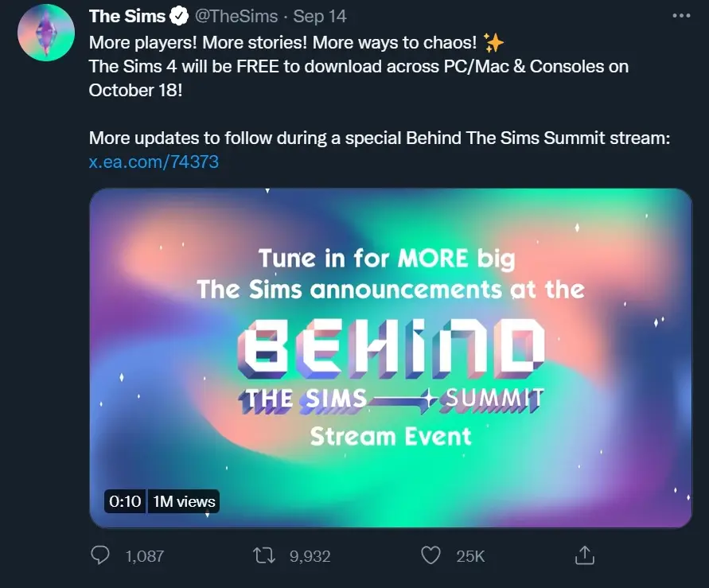Open the x.ea.com/74373 link

(153, 161)
